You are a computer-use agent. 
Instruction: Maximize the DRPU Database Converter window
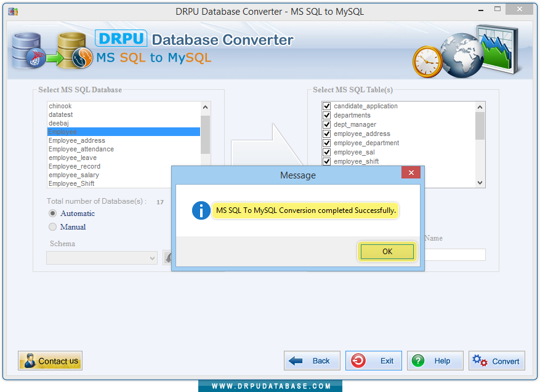(x=498, y=9)
